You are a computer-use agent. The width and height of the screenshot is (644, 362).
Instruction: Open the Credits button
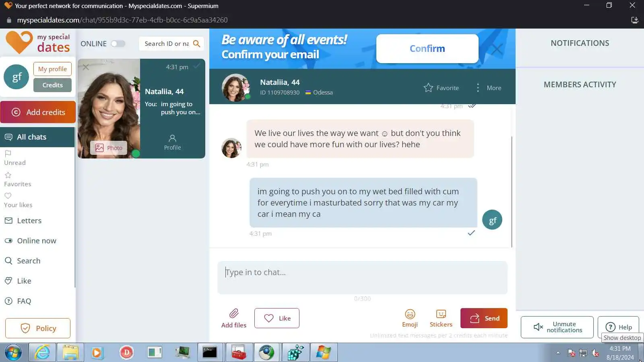click(x=52, y=85)
